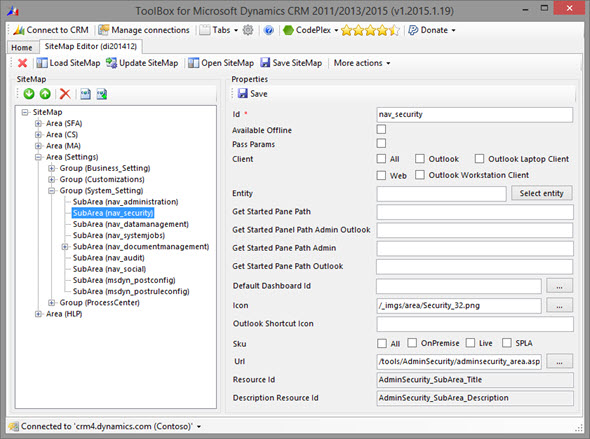Check the Web client checkbox
The height and width of the screenshot is (439, 590).
381,175
